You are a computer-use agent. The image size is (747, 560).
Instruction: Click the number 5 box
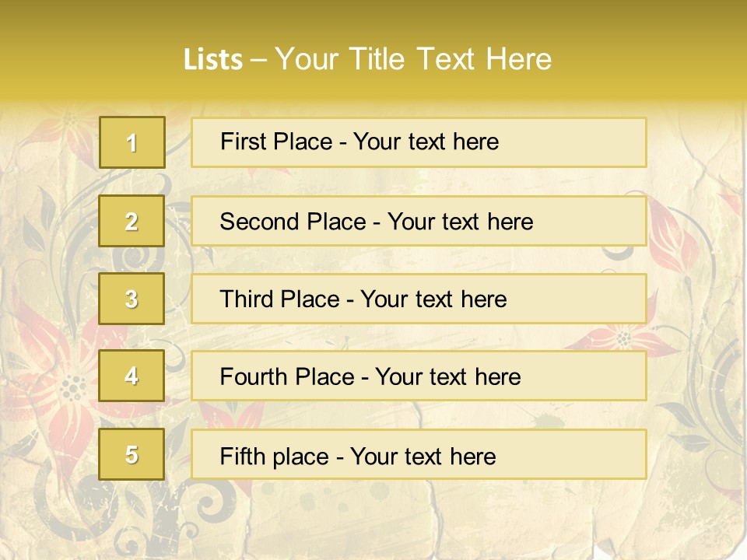point(132,454)
